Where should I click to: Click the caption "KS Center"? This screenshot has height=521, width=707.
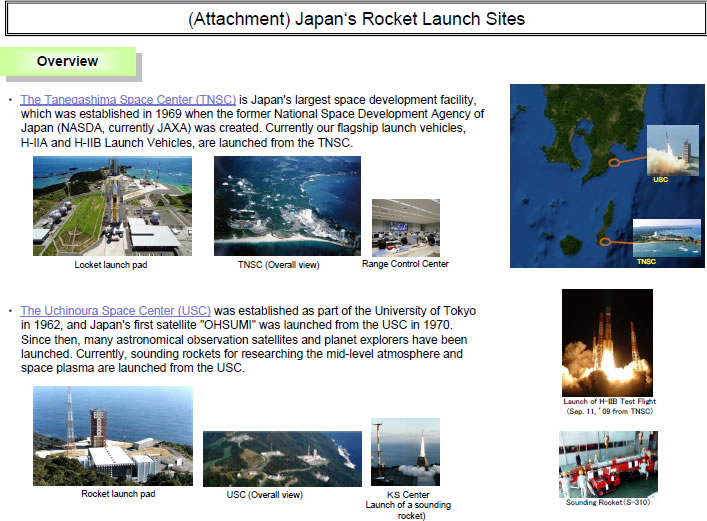(408, 495)
